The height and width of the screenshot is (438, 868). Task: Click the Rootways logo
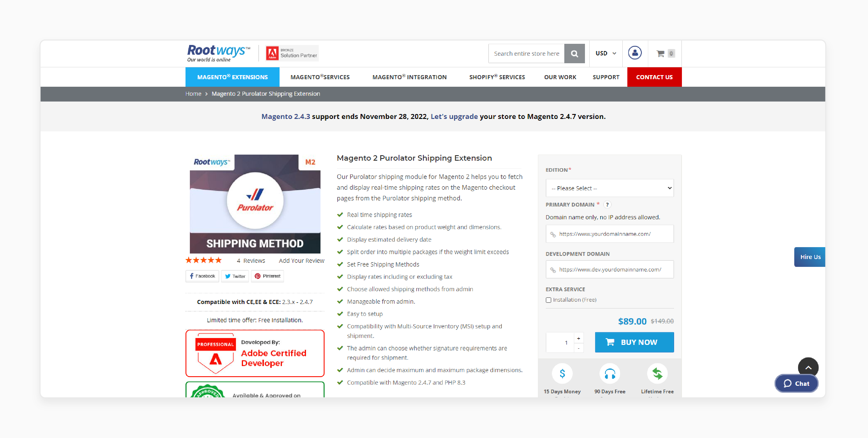(x=219, y=53)
